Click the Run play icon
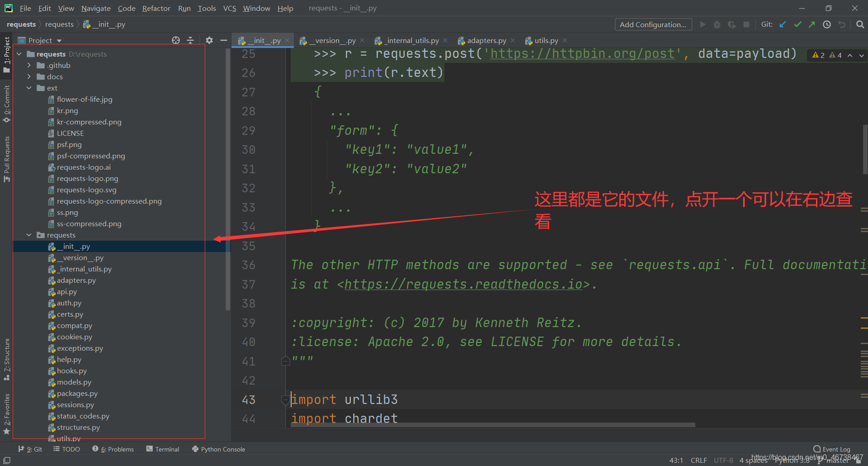This screenshot has width=868, height=466. tap(703, 24)
